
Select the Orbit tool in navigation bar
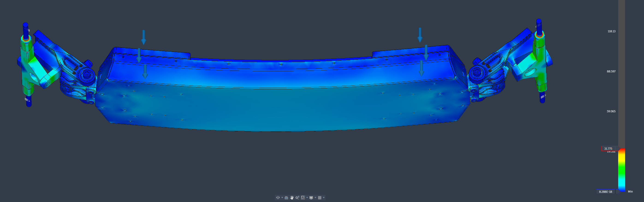tap(278, 197)
